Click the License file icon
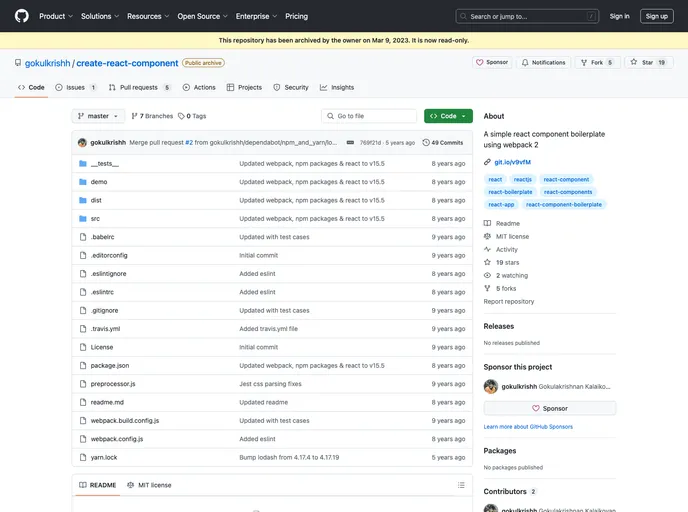The height and width of the screenshot is (512, 688). tap(82, 347)
